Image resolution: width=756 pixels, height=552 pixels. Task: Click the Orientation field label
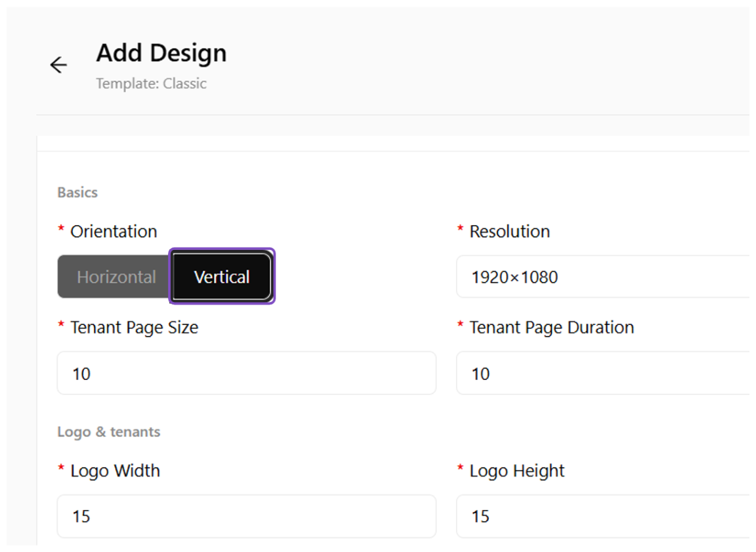(114, 232)
